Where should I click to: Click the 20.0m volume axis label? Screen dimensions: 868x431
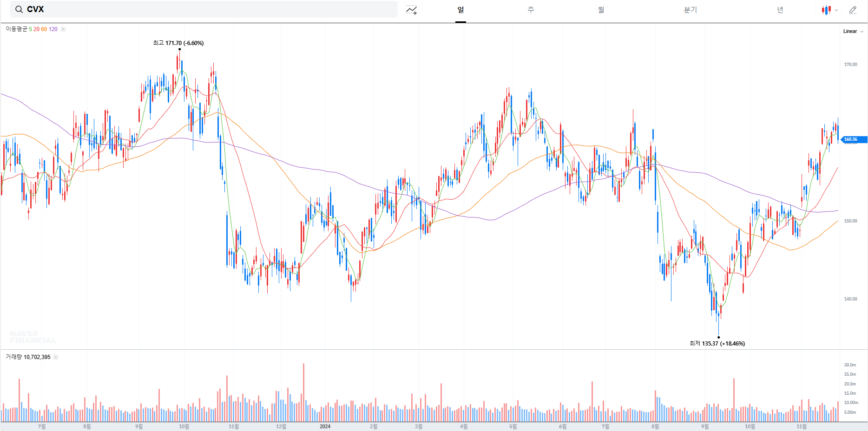(x=850, y=384)
